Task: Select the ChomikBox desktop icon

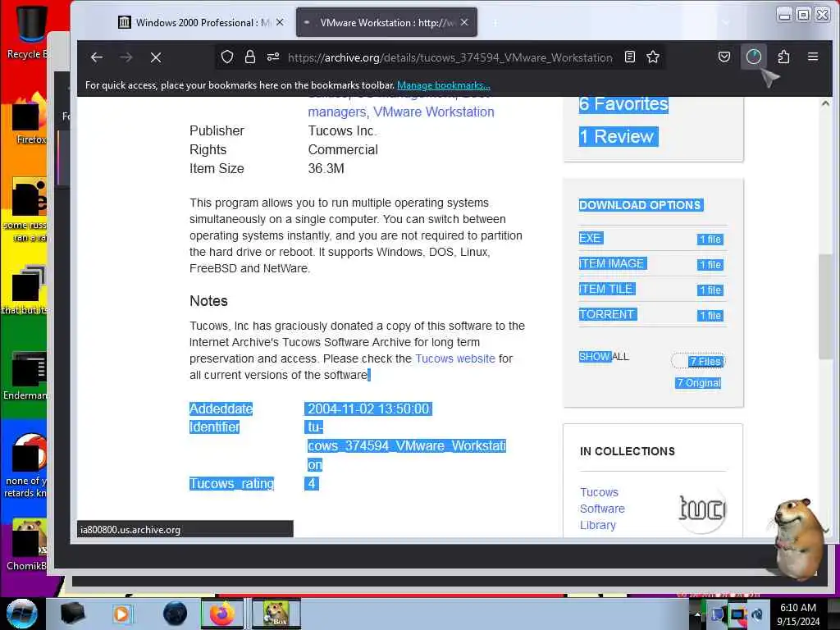Action: [27, 546]
